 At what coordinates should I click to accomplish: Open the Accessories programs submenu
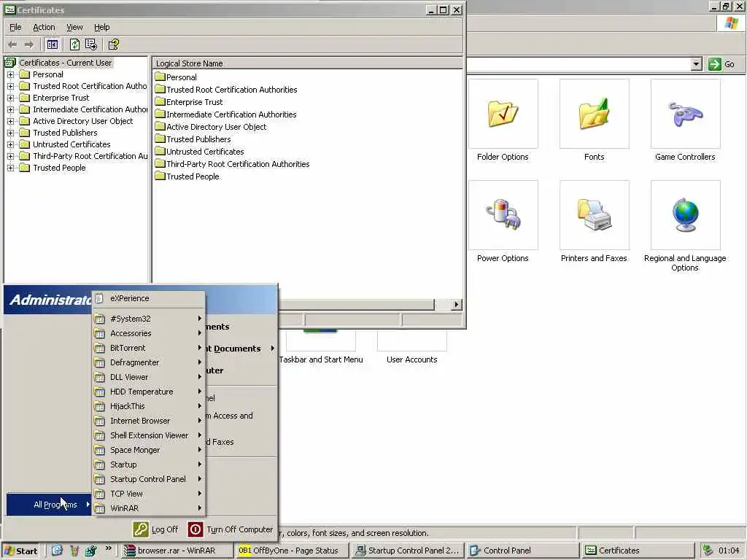[149, 333]
